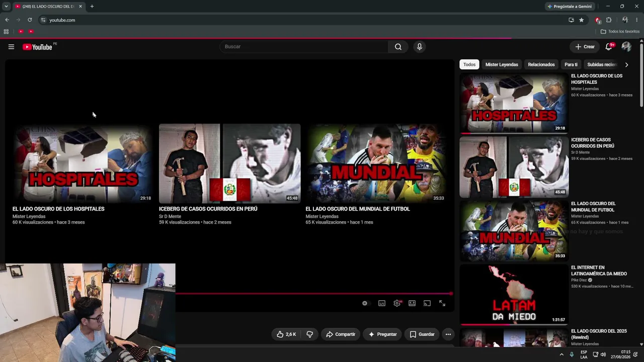This screenshot has width=644, height=362.
Task: Switch player to theater mode
Action: (x=412, y=303)
